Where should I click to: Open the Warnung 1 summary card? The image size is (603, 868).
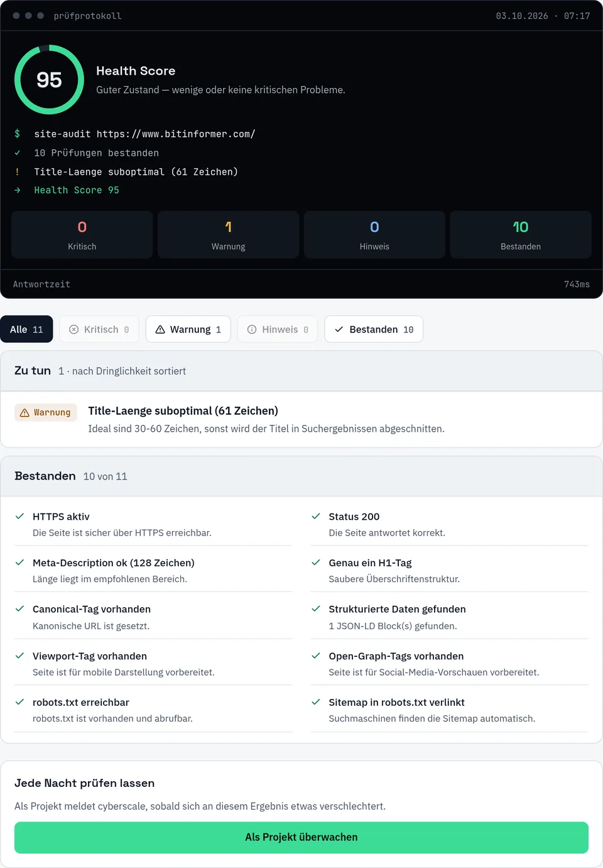229,234
